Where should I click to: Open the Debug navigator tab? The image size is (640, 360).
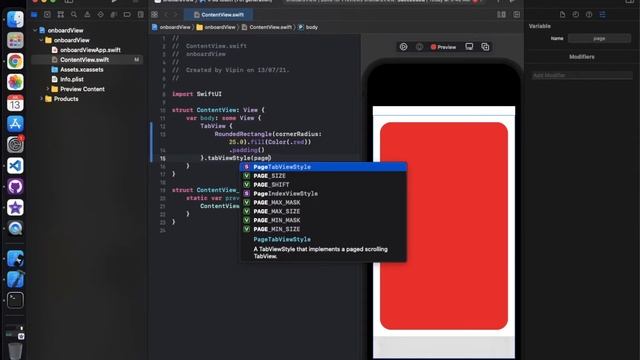[114, 15]
